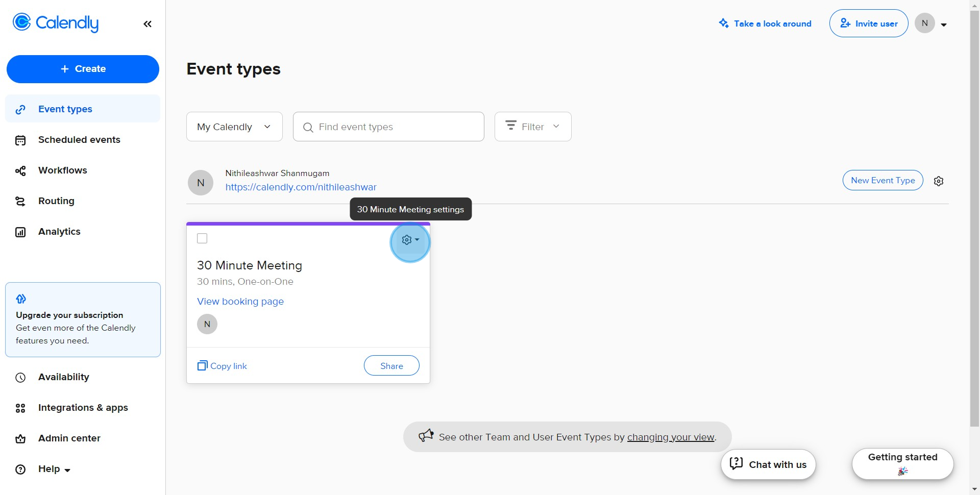Open Routing in sidebar
Screen dimensions: 980x495
pos(83,201)
